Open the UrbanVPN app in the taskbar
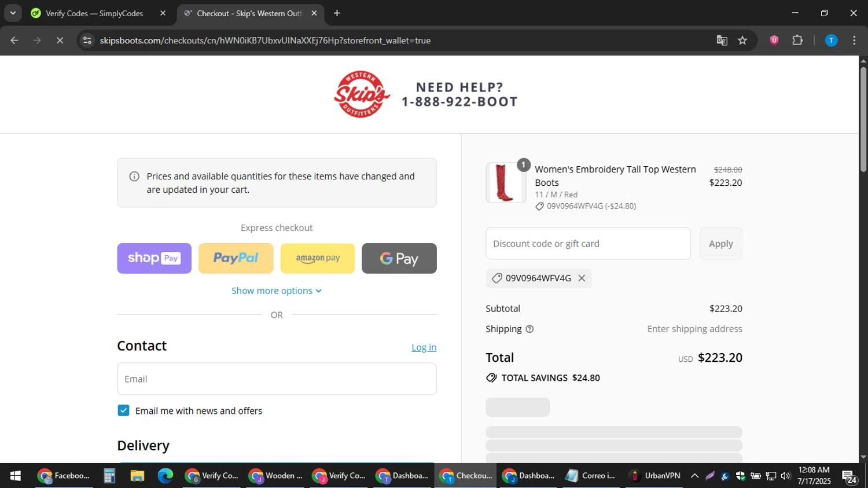This screenshot has height=488, width=868. 654,476
